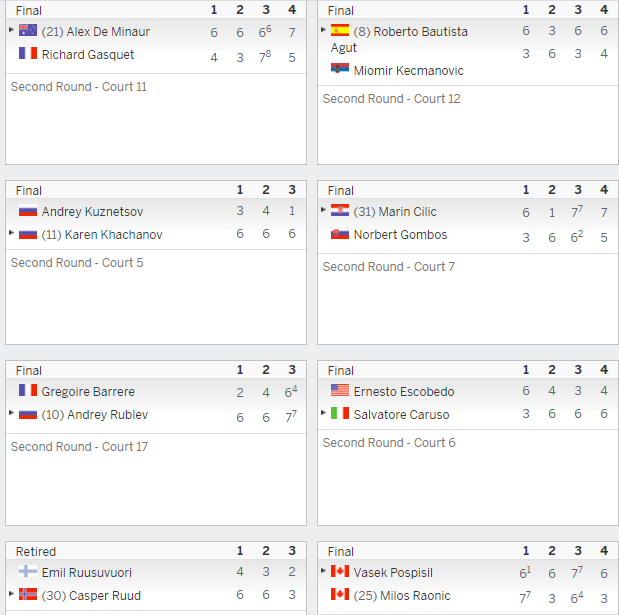619x615 pixels.
Task: Click the Slovak flag next to Norbert Gombos
Action: point(340,234)
